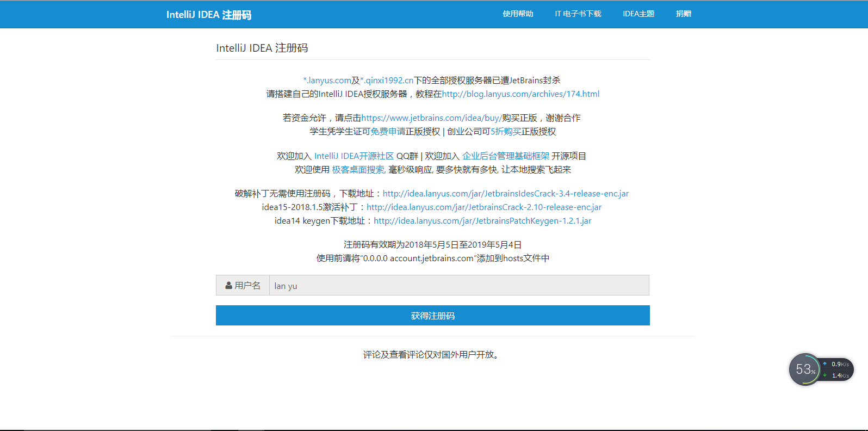Focus the 用户名 input field with lan yu
This screenshot has width=868, height=431.
(459, 285)
